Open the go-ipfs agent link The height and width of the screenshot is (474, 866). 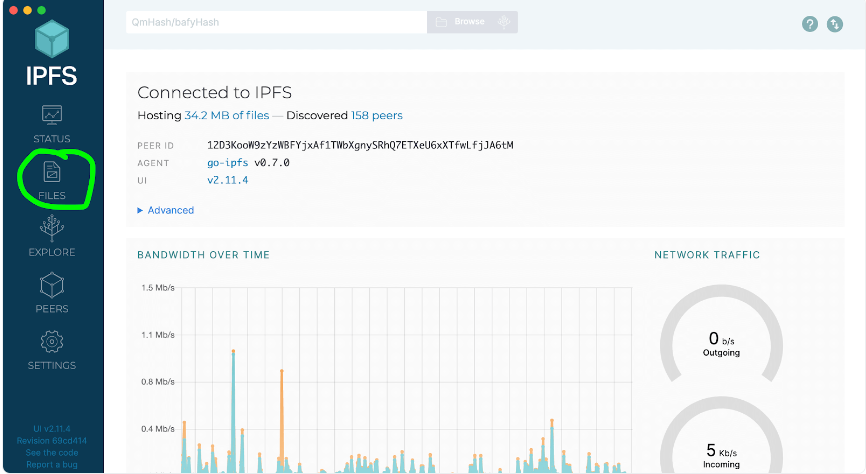point(228,162)
